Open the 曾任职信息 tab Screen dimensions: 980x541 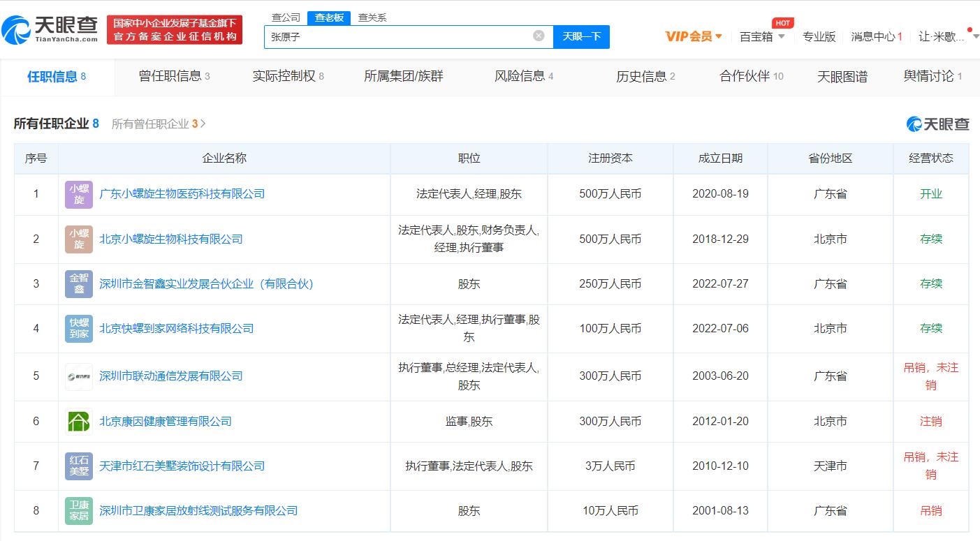click(175, 76)
